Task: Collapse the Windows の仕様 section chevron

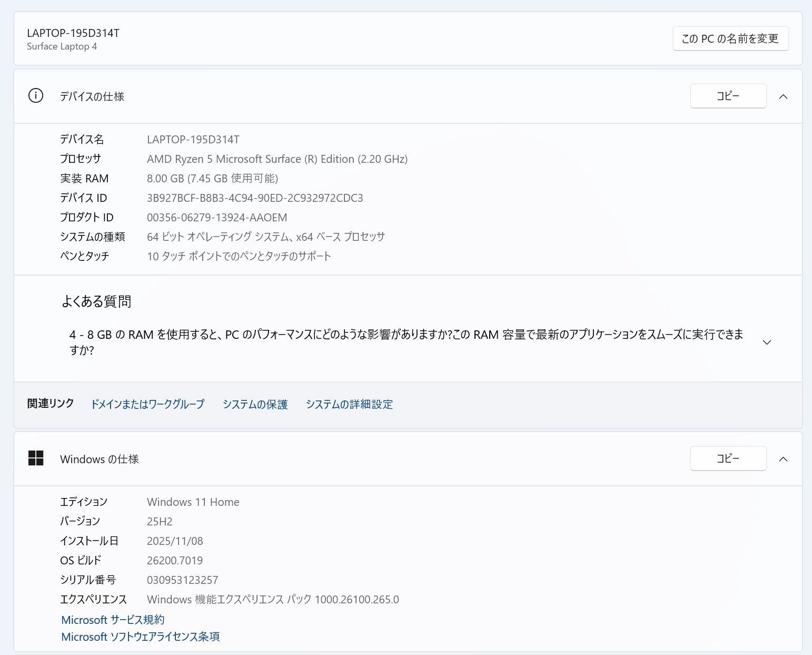Action: tap(783, 459)
